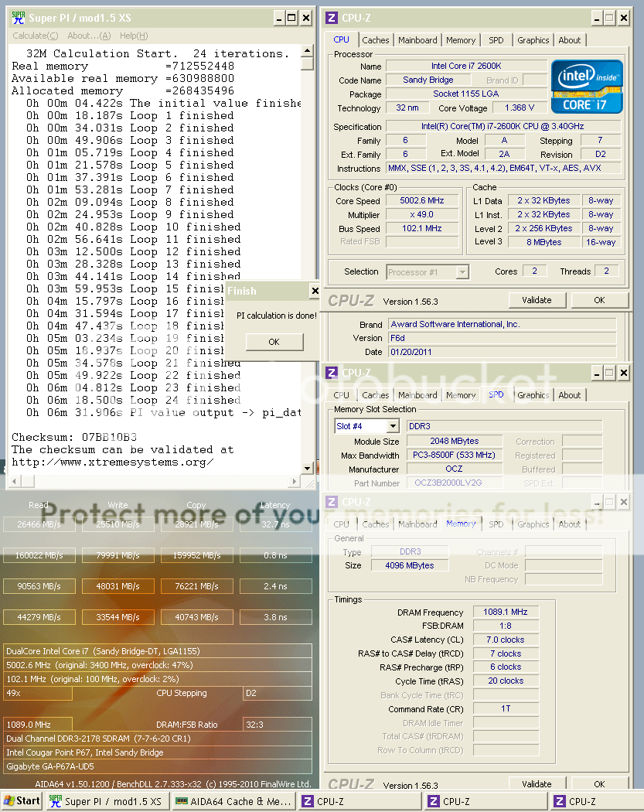Click Validate in the bottom CPU-Z window

tap(537, 783)
